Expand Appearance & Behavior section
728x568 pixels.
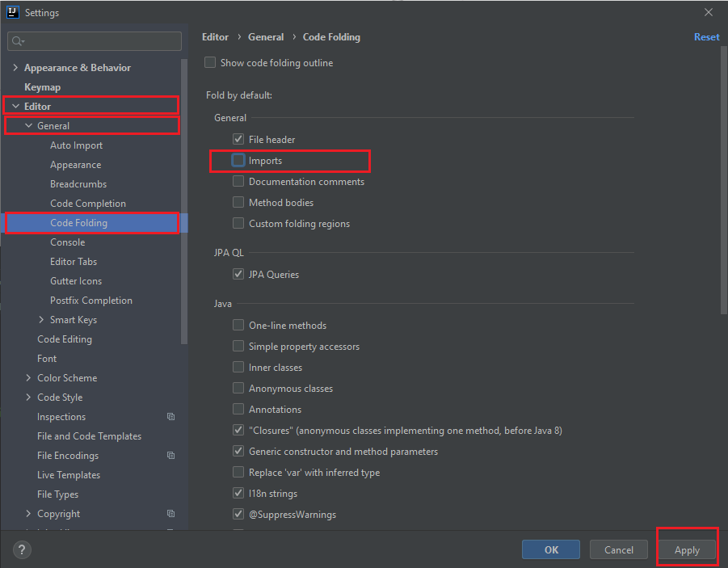[x=15, y=67]
